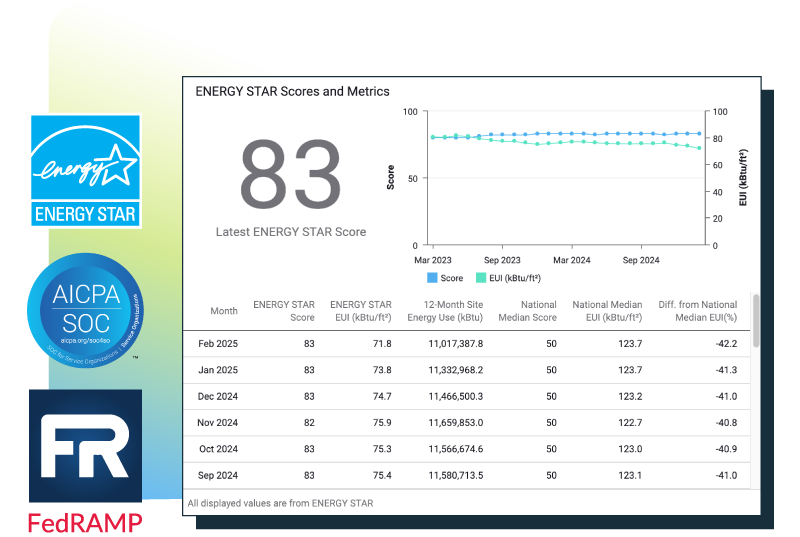Click the ENERGY STAR Score column header
The height and width of the screenshot is (537, 800).
coord(284,311)
